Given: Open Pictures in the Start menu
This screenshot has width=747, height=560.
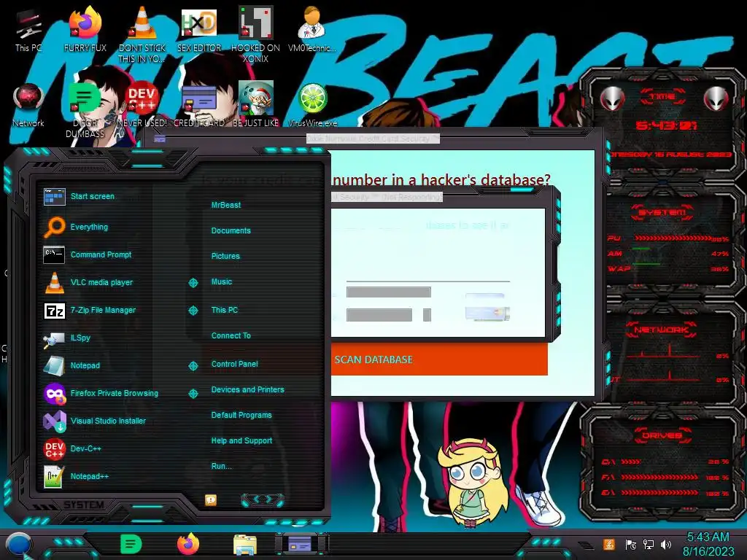Looking at the screenshot, I should 225,256.
